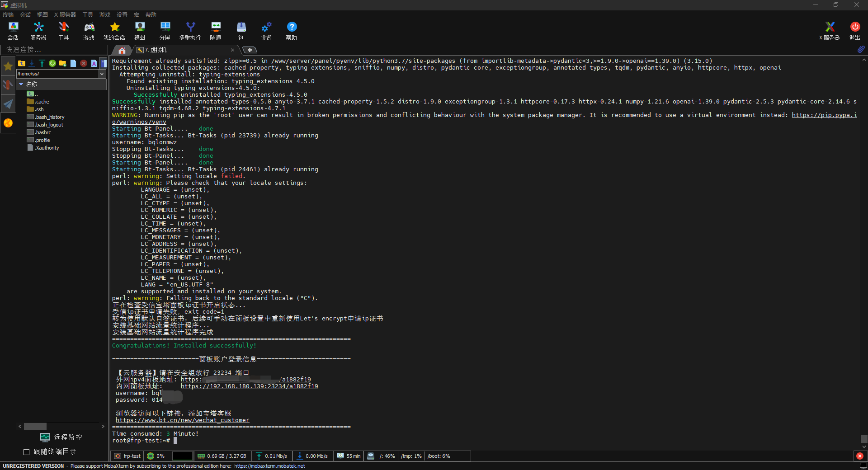Select the .bash_history file
The width and height of the screenshot is (868, 470).
click(x=46, y=117)
